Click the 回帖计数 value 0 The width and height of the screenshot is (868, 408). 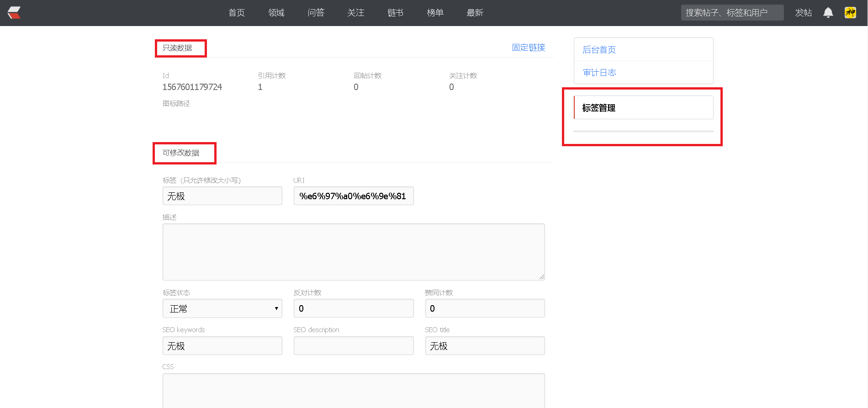tap(356, 87)
